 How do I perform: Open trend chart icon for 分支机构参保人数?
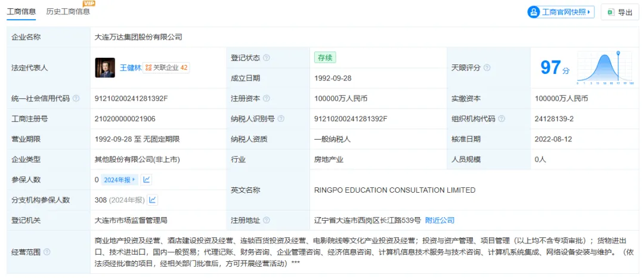tap(153, 200)
